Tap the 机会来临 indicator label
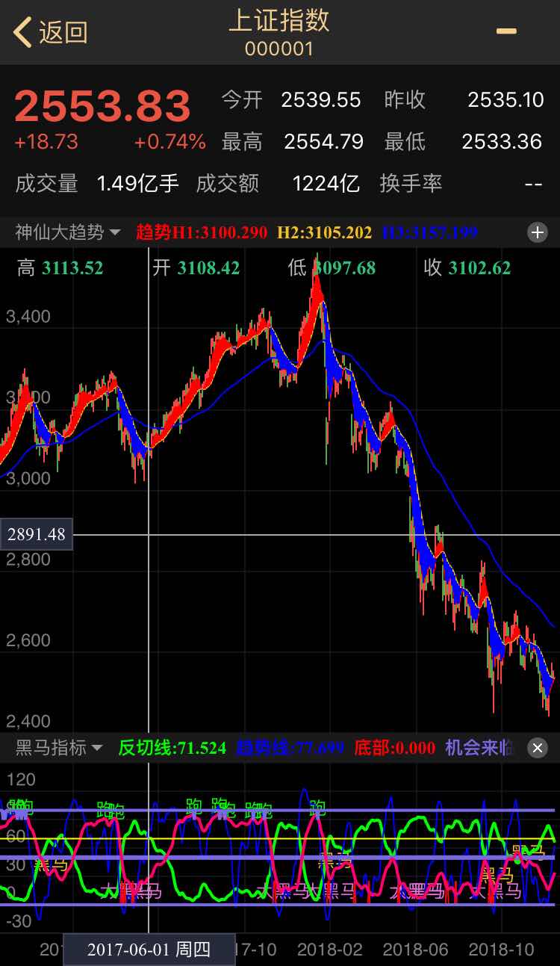Image resolution: width=560 pixels, height=966 pixels. [479, 748]
